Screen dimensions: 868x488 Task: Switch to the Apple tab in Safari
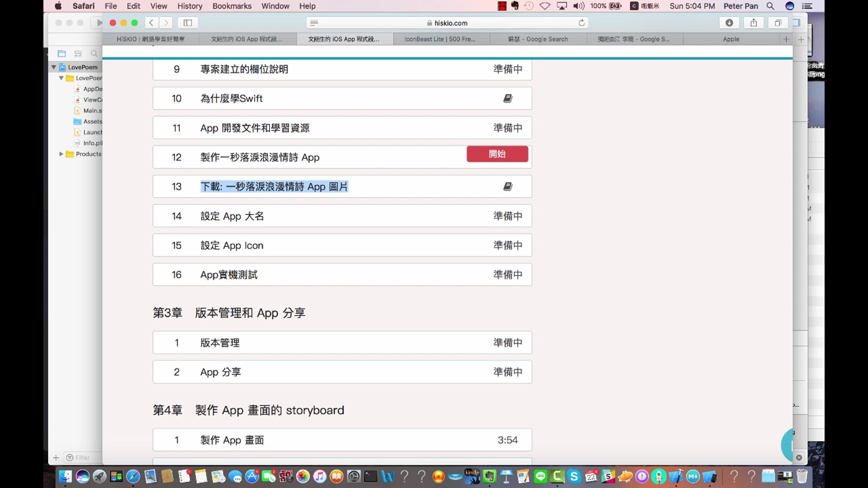[731, 39]
